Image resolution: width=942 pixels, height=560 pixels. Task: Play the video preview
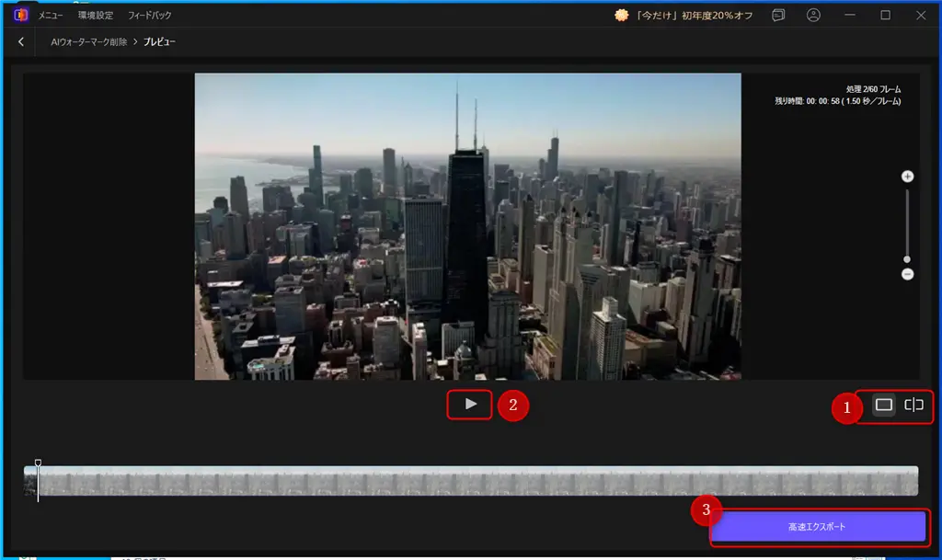tap(471, 405)
